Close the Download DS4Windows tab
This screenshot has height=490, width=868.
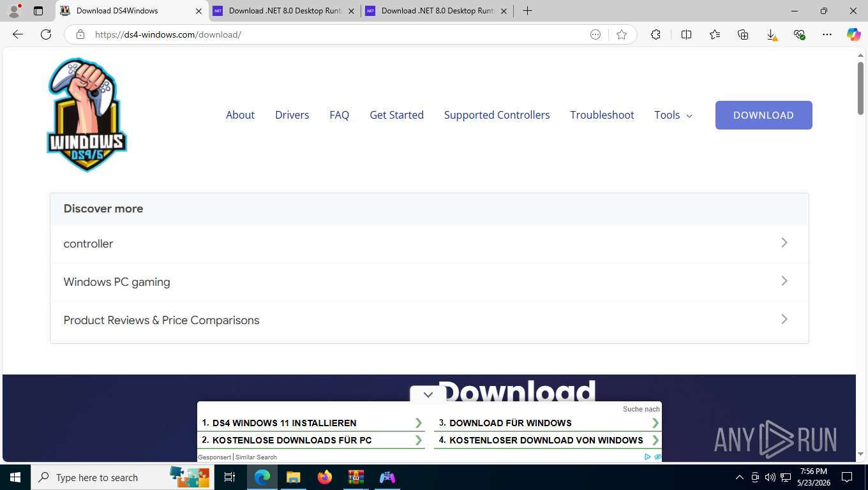point(198,11)
